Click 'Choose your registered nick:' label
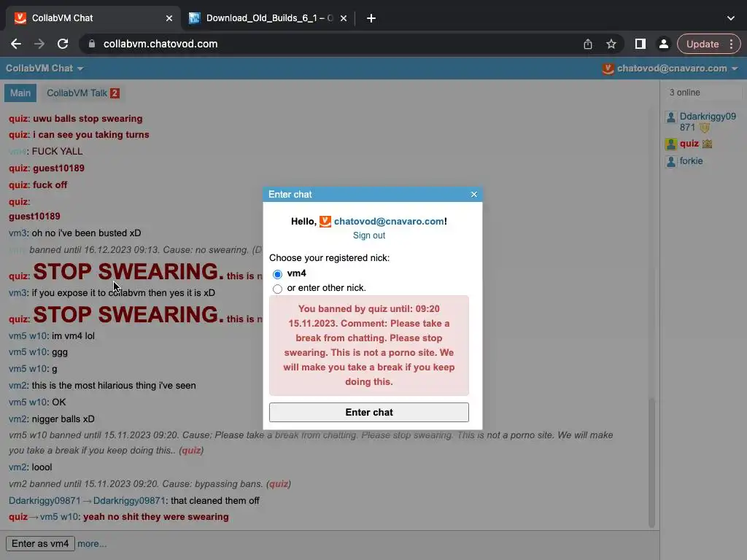The image size is (747, 560). 329,258
